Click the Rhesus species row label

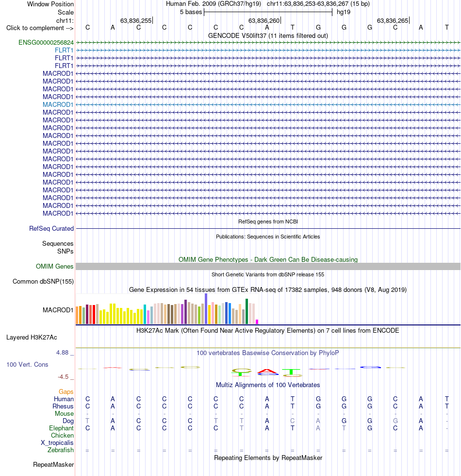[x=63, y=406]
